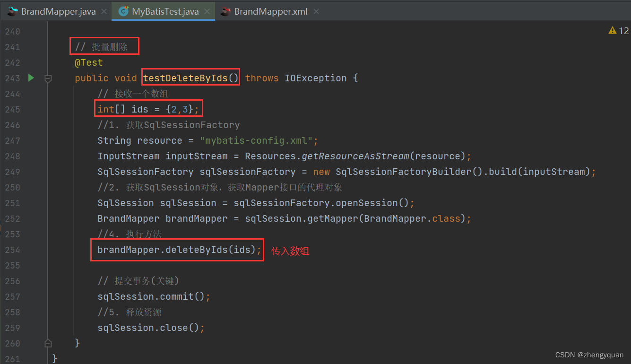Click the fold end marker at line 260

(48, 343)
